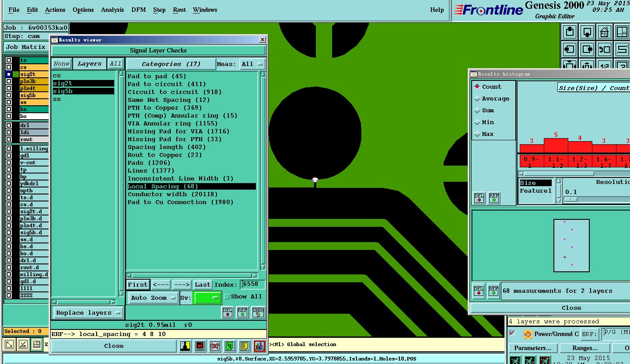Toggle the pln3b layer checkbox
This screenshot has height=364, width=630.
pos(9,81)
